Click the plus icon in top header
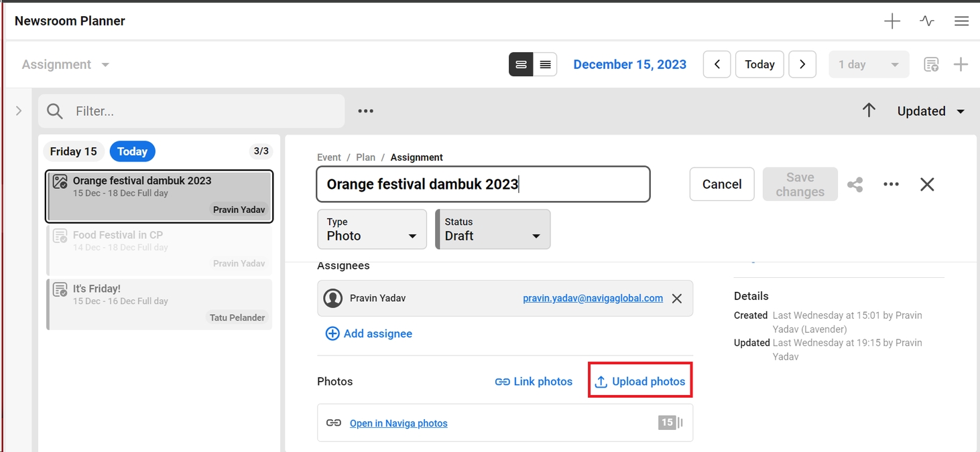Screen dimensions: 980x452 [892, 21]
